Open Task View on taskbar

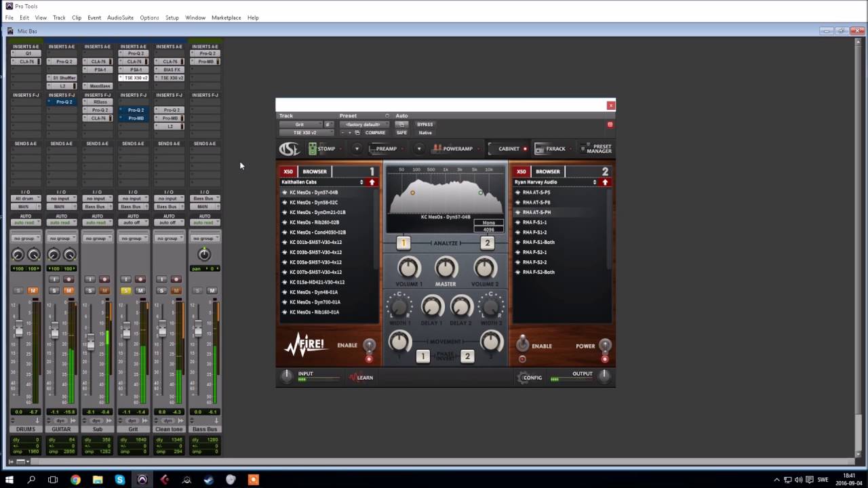[53, 480]
